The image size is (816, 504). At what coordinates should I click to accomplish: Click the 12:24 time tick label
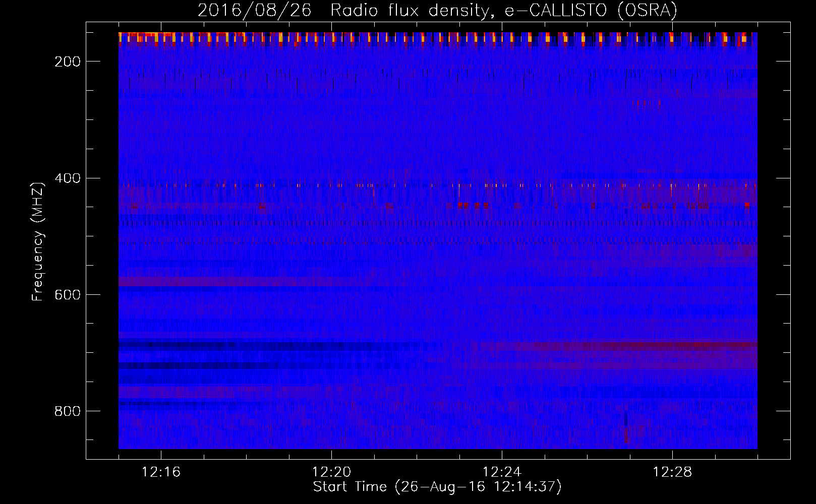pyautogui.click(x=502, y=472)
